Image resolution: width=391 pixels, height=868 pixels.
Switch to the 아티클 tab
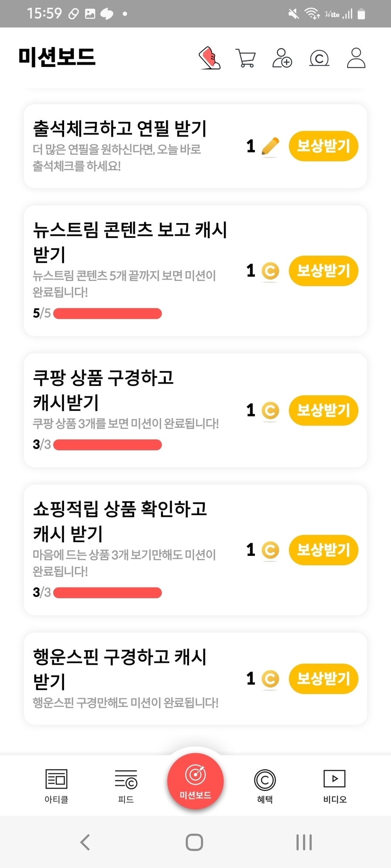click(56, 786)
